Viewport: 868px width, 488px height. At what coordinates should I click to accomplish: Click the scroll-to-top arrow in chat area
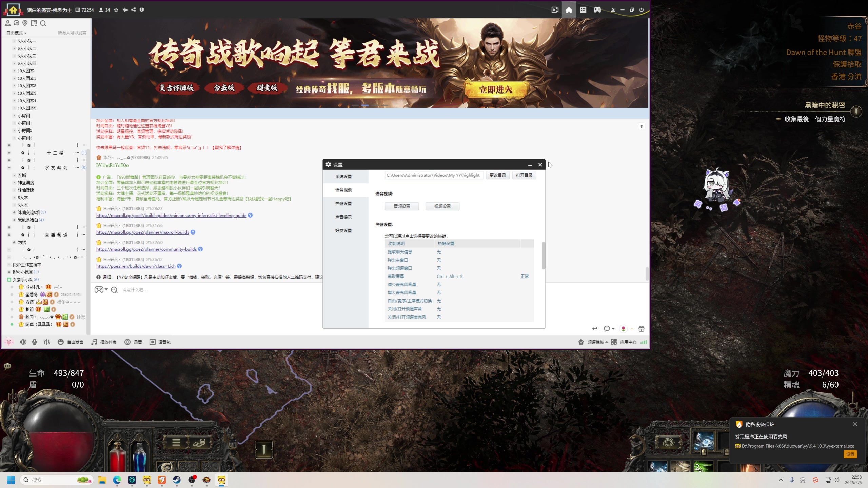click(x=642, y=126)
